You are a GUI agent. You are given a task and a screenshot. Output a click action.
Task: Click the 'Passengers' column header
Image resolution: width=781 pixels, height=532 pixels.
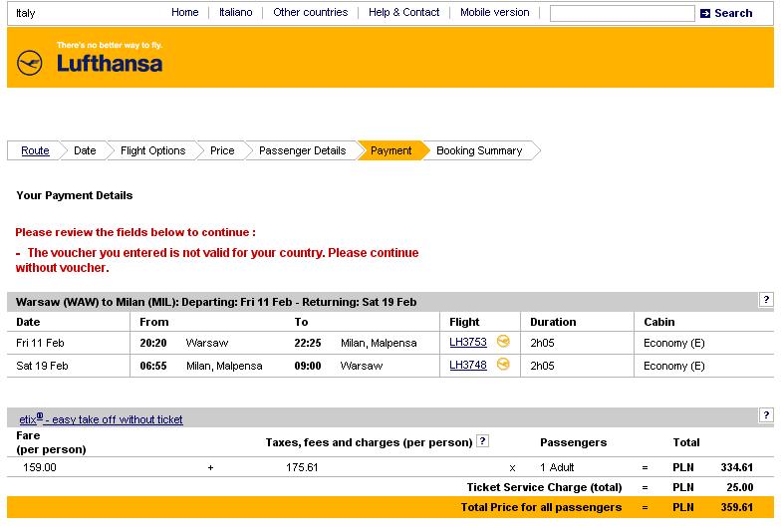(574, 442)
